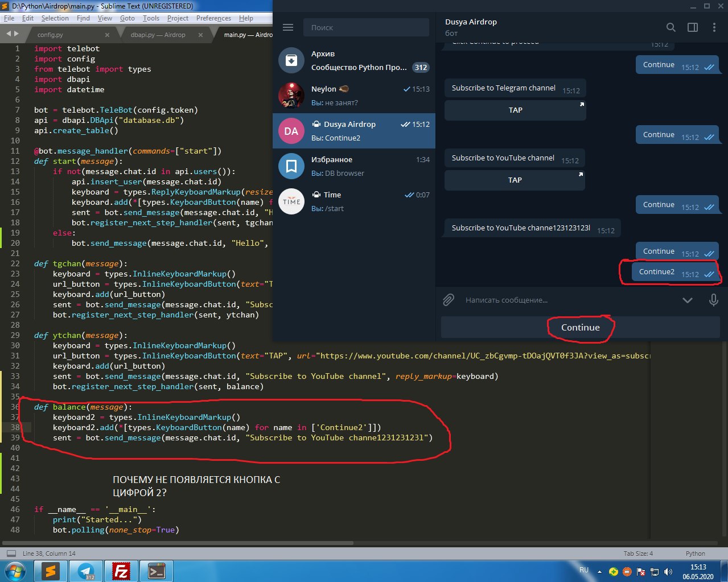Click the Написать сообщение message input field
728x582 pixels.
click(x=569, y=300)
